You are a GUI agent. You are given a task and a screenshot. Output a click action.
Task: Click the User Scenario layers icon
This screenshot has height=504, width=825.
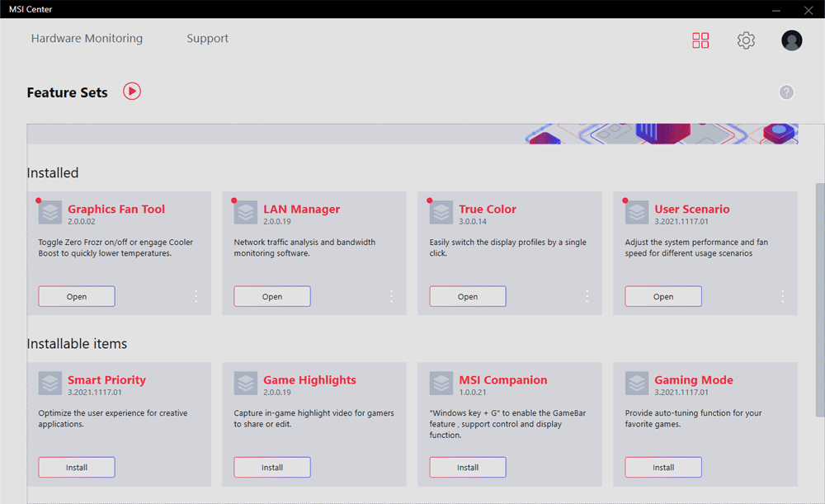[x=637, y=213]
